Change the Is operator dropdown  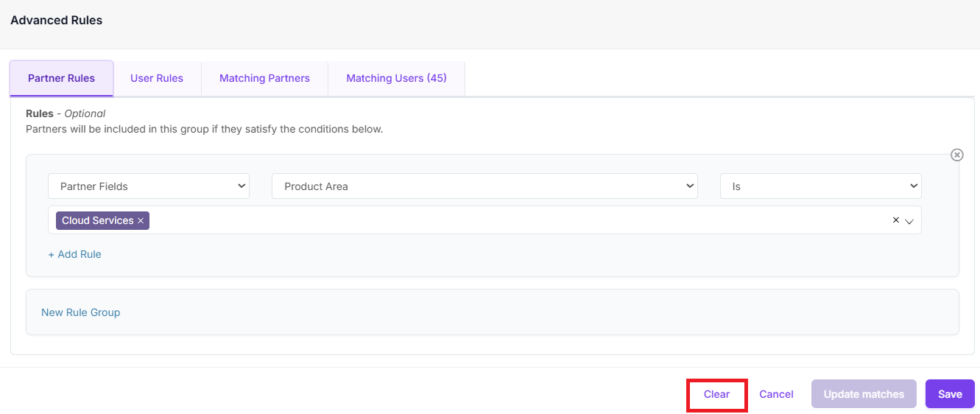click(x=820, y=186)
